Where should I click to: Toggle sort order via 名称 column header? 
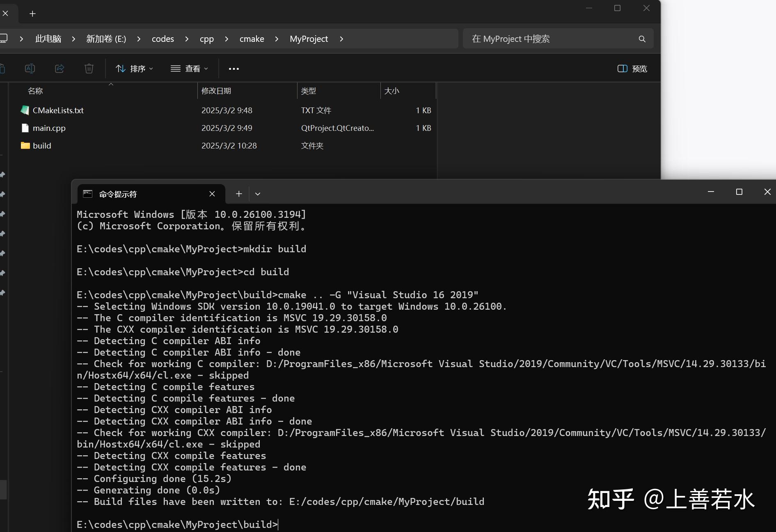(x=35, y=91)
